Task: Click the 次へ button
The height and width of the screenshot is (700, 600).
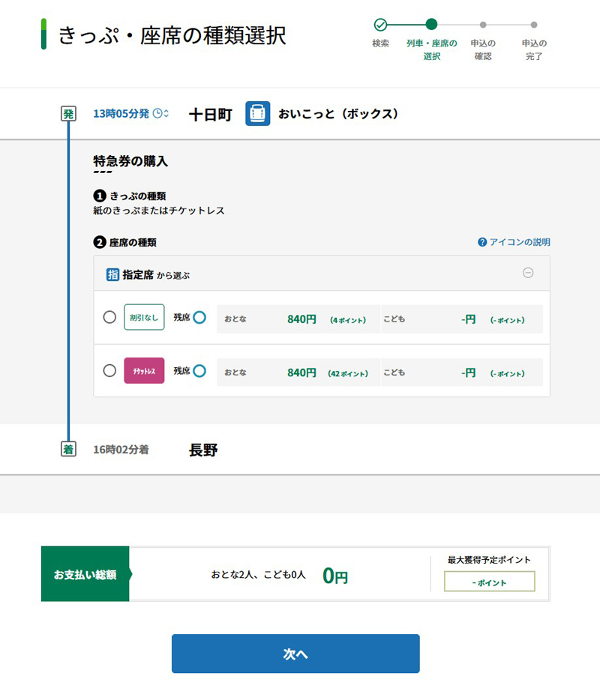Action: click(295, 654)
